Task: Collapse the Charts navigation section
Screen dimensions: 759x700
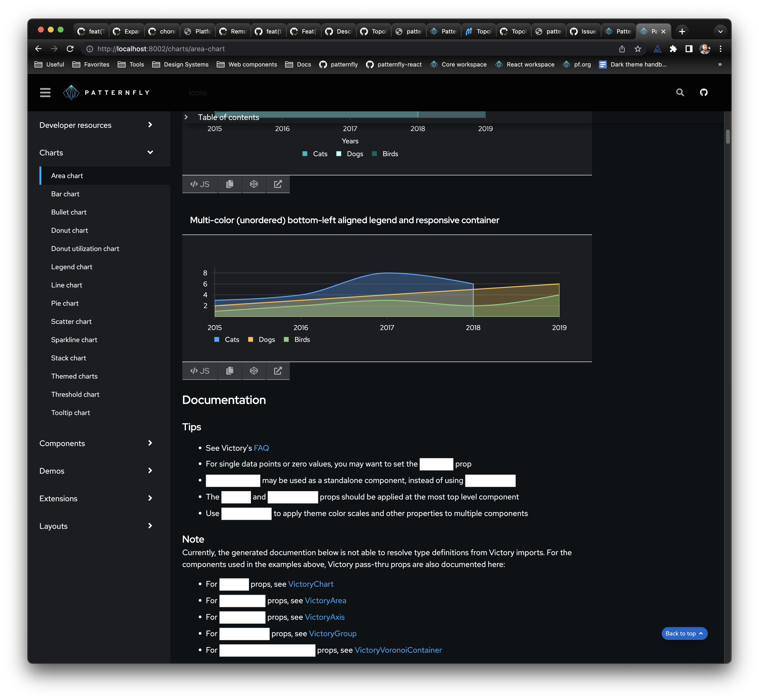Action: tap(150, 152)
